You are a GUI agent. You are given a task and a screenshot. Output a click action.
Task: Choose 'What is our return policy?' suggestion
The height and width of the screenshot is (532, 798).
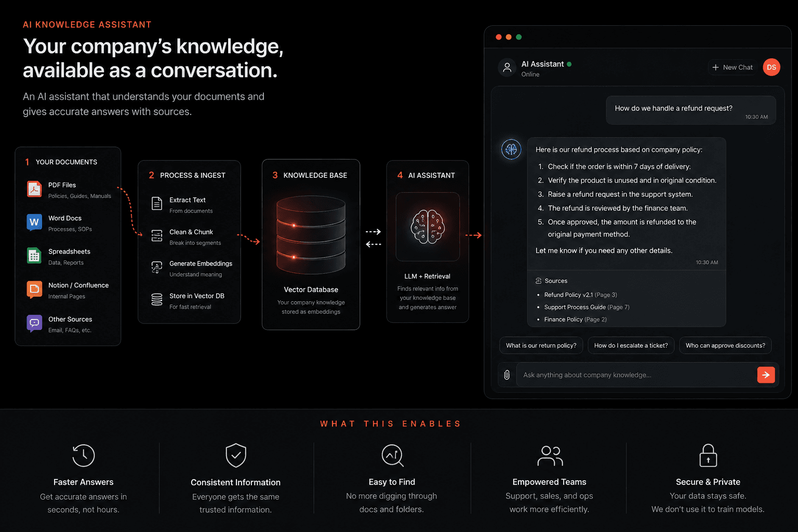[541, 345]
